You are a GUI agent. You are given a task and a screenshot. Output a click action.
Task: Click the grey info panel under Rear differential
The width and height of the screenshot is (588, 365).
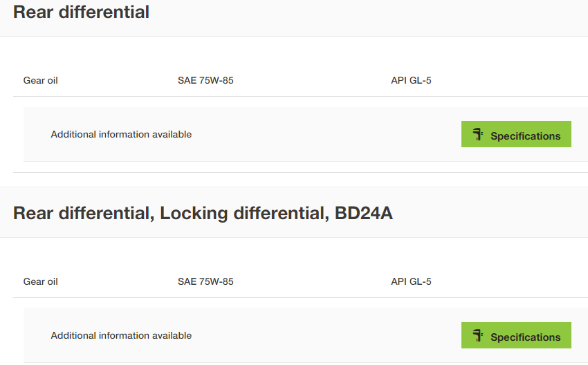coord(306,135)
